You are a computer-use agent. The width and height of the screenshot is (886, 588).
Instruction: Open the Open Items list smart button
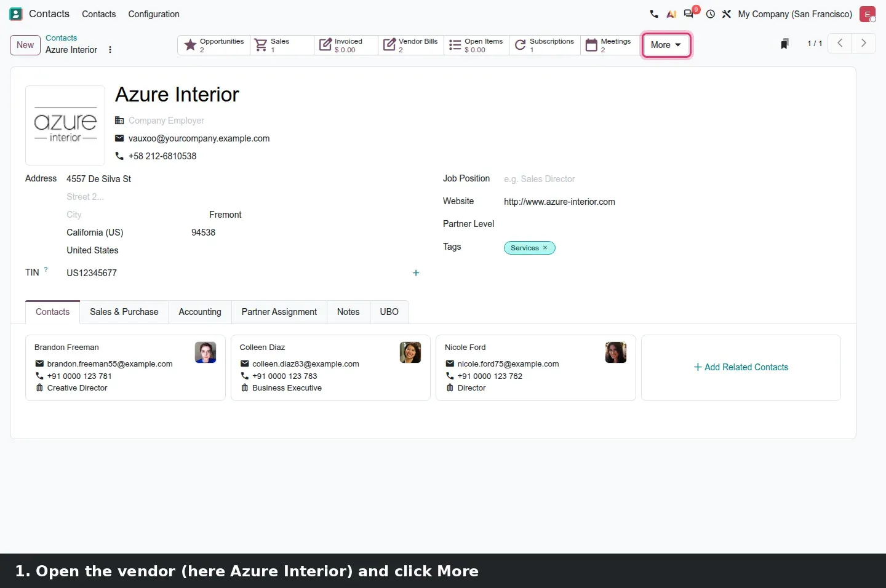[x=476, y=45]
